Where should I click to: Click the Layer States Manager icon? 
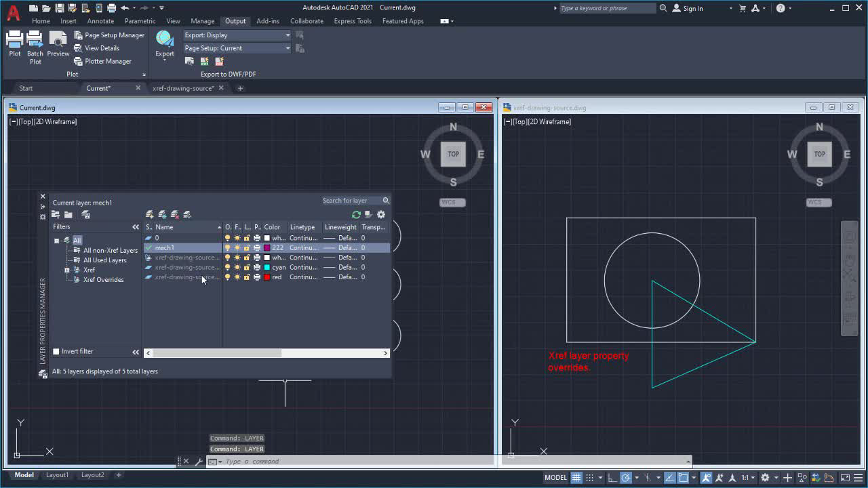coord(85,215)
